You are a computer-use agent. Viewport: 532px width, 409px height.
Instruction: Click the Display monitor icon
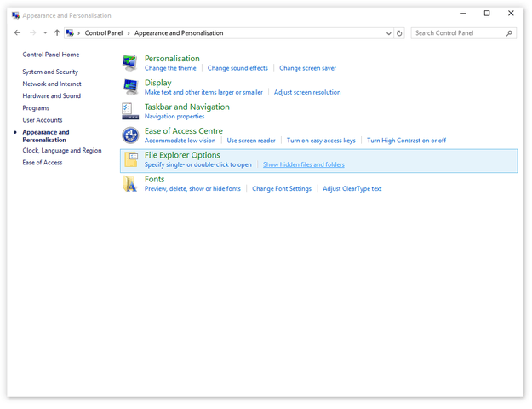point(129,87)
